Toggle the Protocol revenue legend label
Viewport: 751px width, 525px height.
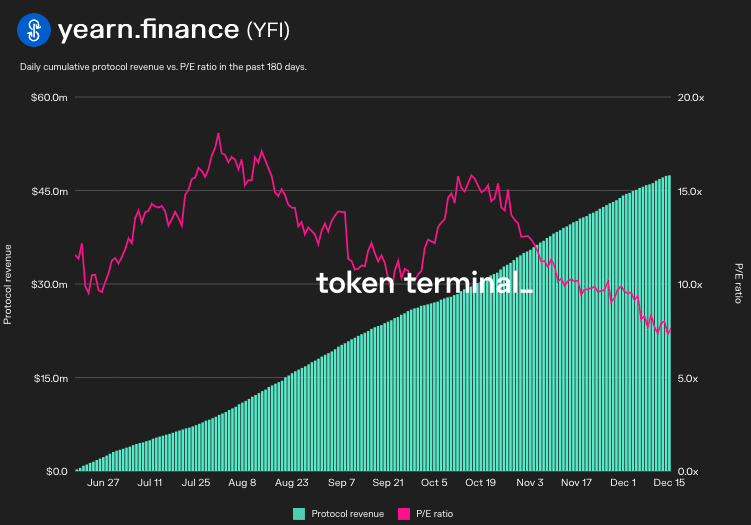pyautogui.click(x=348, y=513)
